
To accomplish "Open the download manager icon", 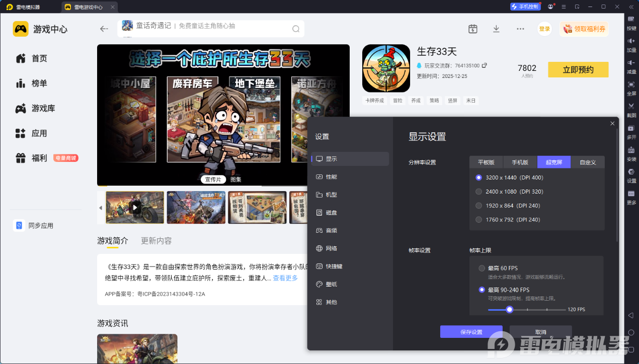I will point(496,29).
